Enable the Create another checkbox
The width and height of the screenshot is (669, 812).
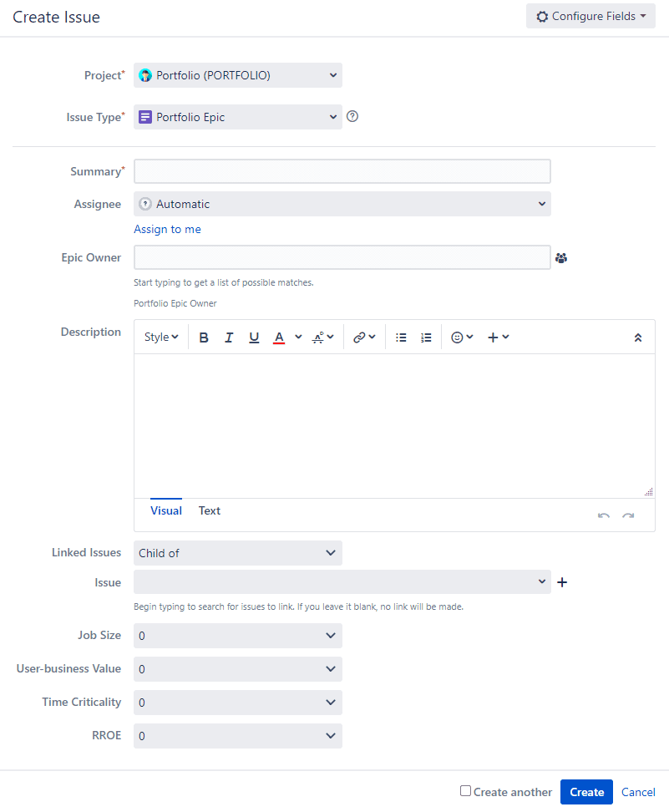(x=464, y=791)
